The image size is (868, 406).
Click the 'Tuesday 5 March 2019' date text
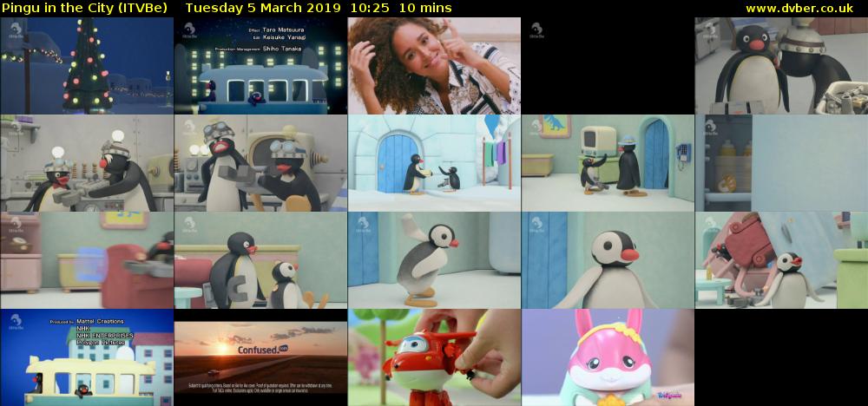coord(264,8)
